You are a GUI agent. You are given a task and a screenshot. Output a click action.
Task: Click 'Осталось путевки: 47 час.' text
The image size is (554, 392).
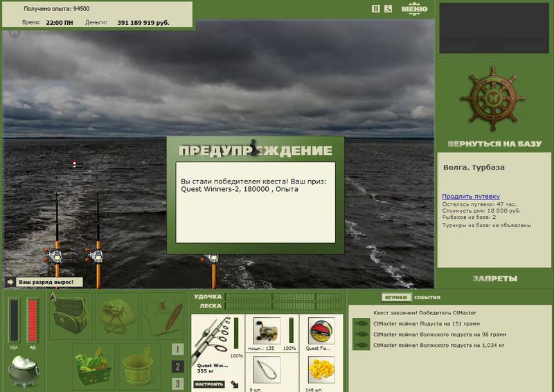point(479,204)
